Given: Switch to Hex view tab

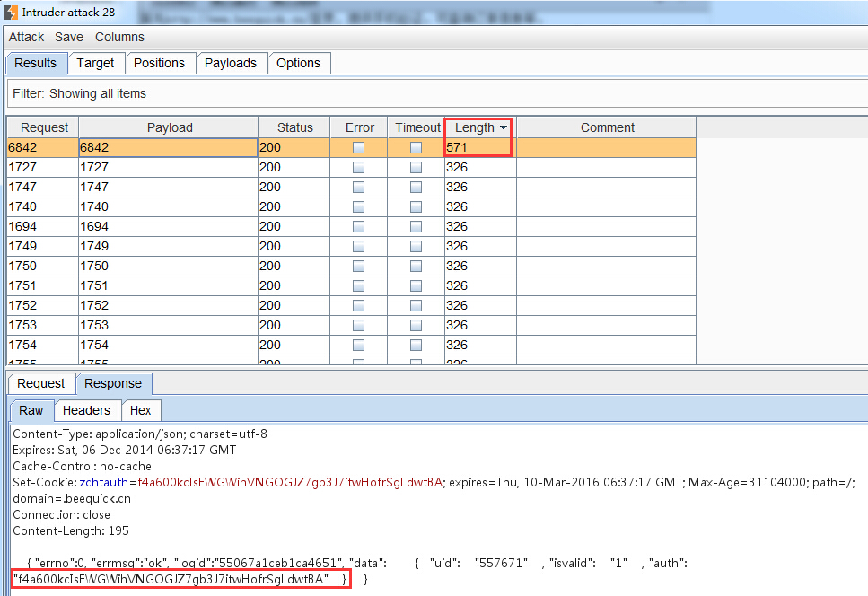Looking at the screenshot, I should point(140,410).
